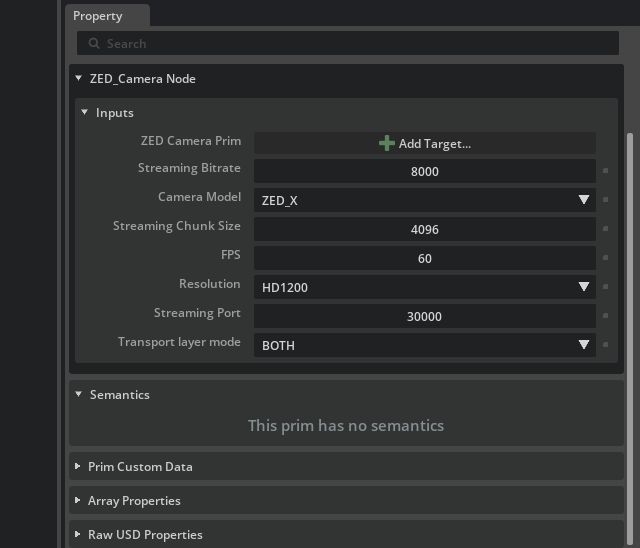Click Add Target button for ZED Camera Prim
640x548 pixels.
[x=424, y=143]
